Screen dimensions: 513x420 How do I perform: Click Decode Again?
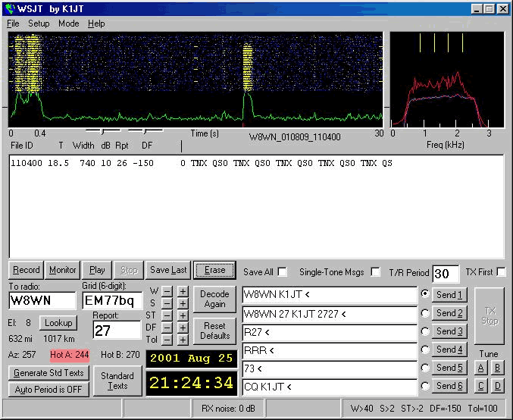(x=214, y=299)
